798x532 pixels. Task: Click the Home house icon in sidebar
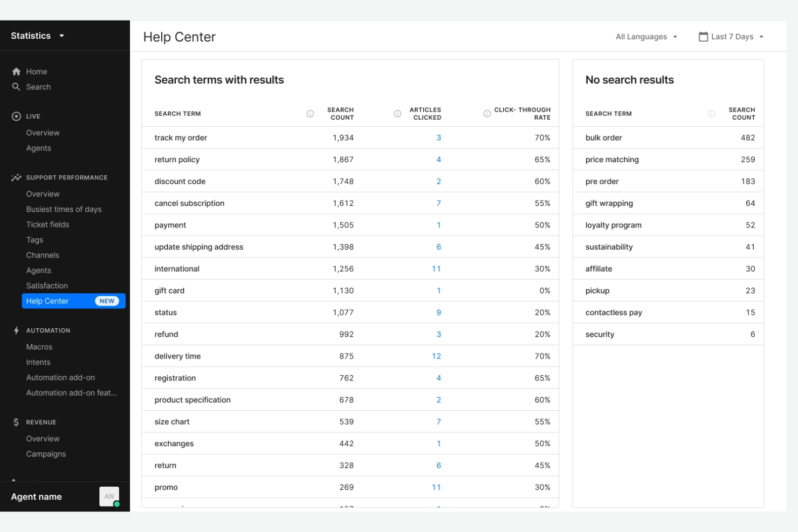click(x=16, y=71)
